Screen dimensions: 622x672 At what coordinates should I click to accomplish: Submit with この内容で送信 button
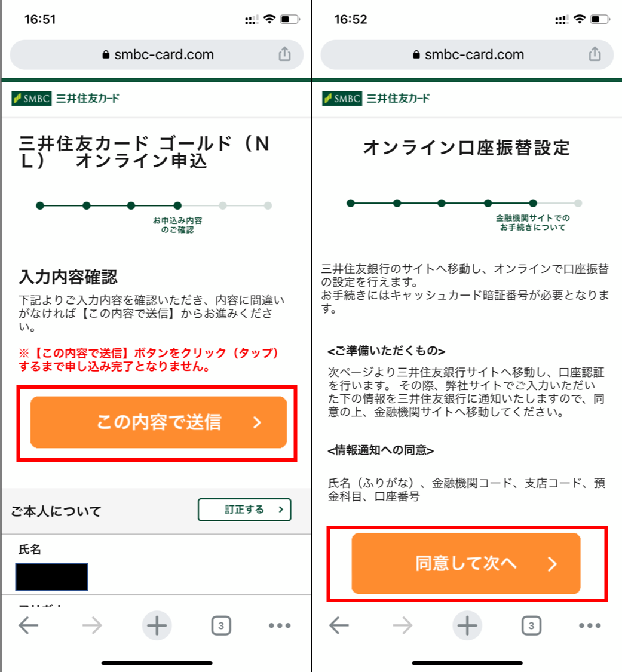point(158,422)
